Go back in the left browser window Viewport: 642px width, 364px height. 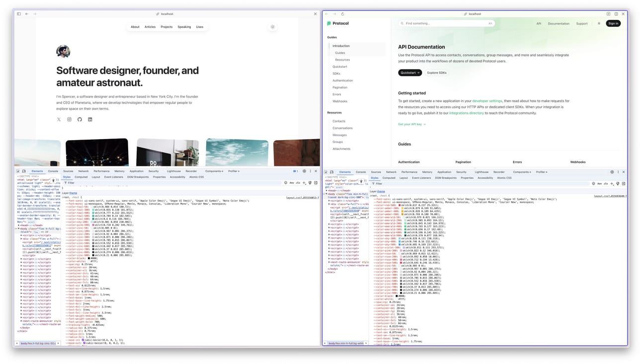[x=27, y=14]
